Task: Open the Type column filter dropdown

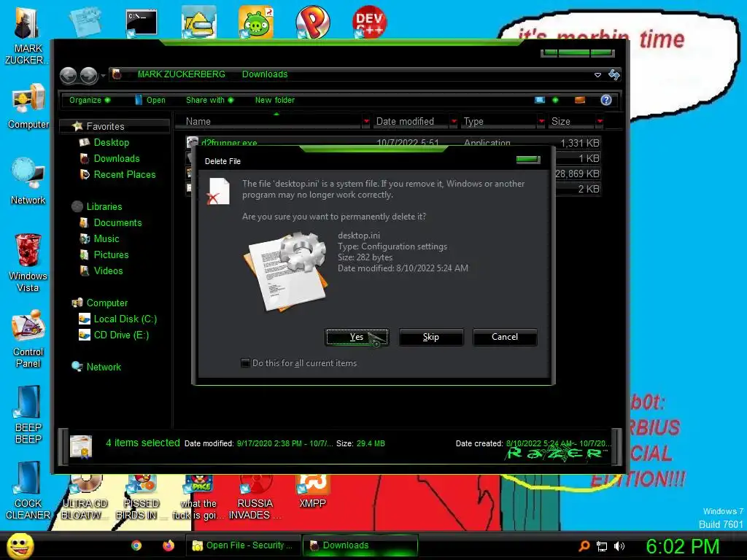Action: (541, 122)
